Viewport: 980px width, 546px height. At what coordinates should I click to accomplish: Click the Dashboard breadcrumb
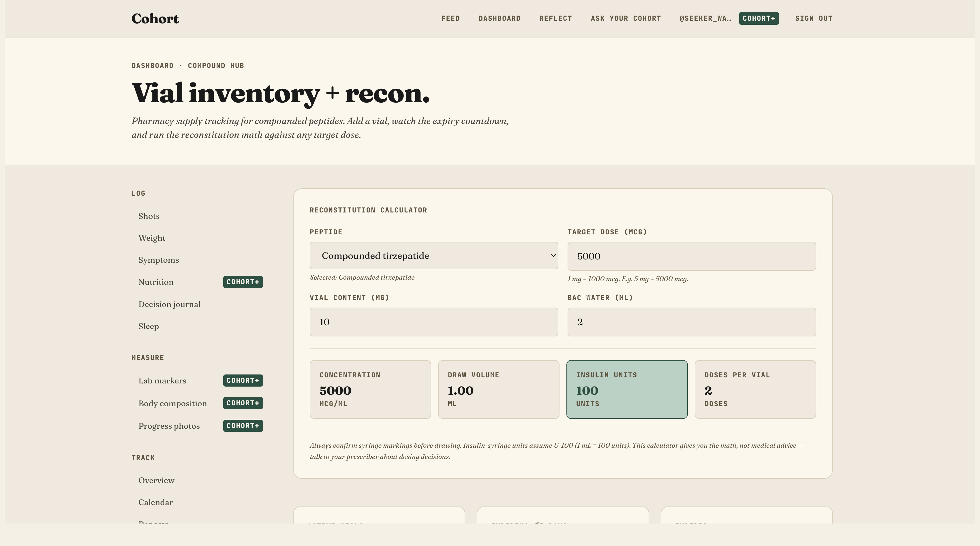152,66
